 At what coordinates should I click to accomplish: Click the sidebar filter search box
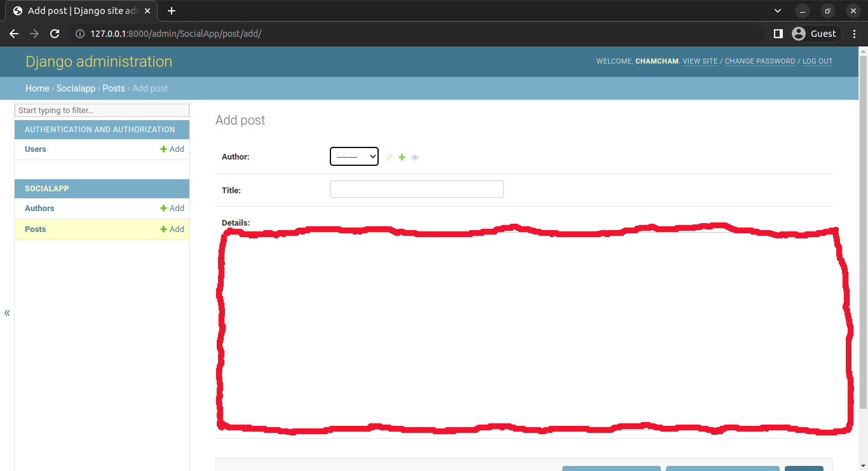coord(102,110)
